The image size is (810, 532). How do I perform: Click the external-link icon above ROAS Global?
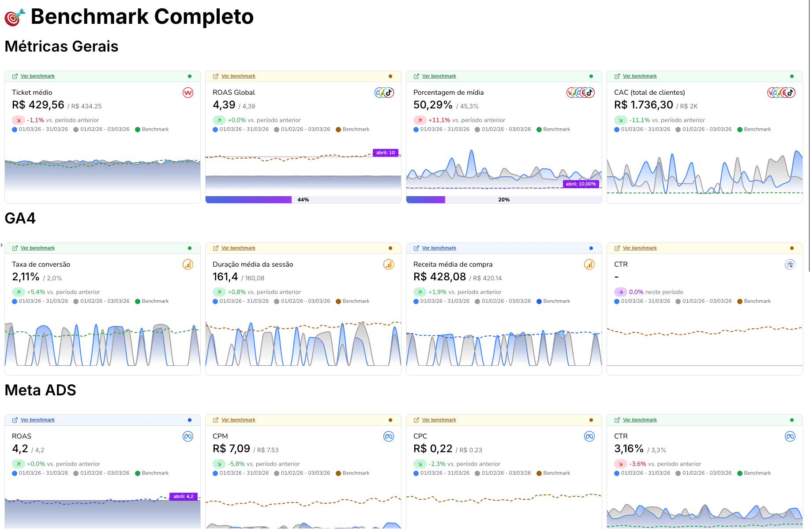[x=216, y=76]
